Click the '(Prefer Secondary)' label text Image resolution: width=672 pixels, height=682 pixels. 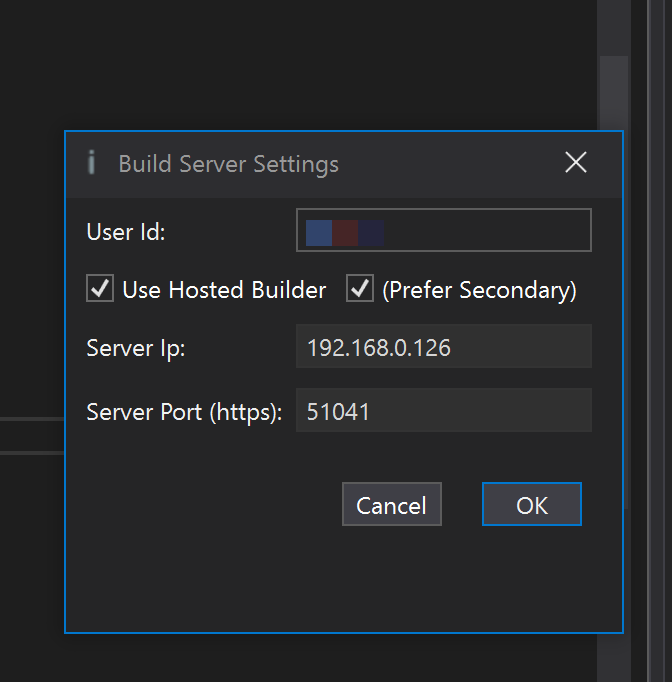click(x=479, y=290)
